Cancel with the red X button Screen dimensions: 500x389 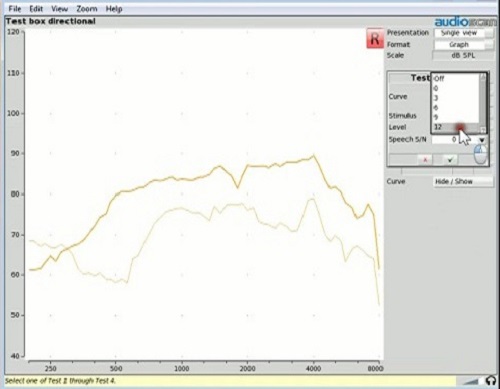click(x=425, y=160)
